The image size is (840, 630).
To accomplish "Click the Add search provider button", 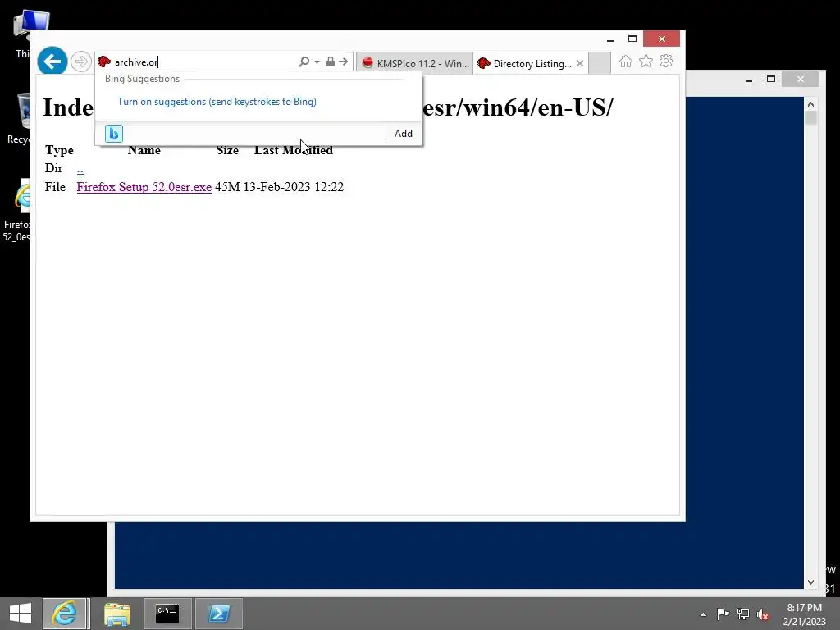I will tap(404, 134).
